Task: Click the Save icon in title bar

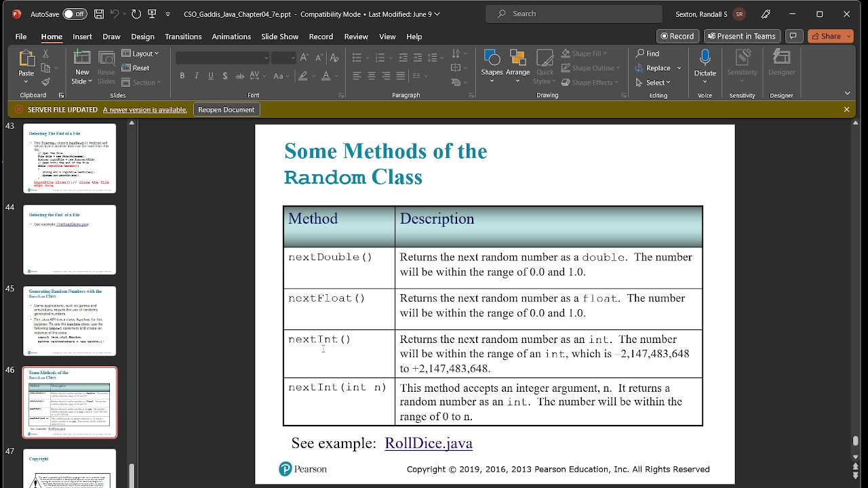Action: [x=99, y=14]
